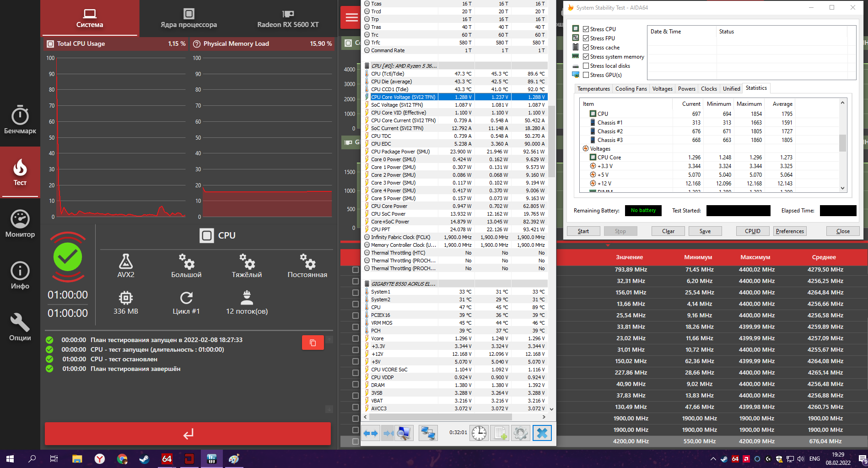Click the CPUID button in AIDA64
Screen dimensions: 868x468
pyautogui.click(x=753, y=231)
